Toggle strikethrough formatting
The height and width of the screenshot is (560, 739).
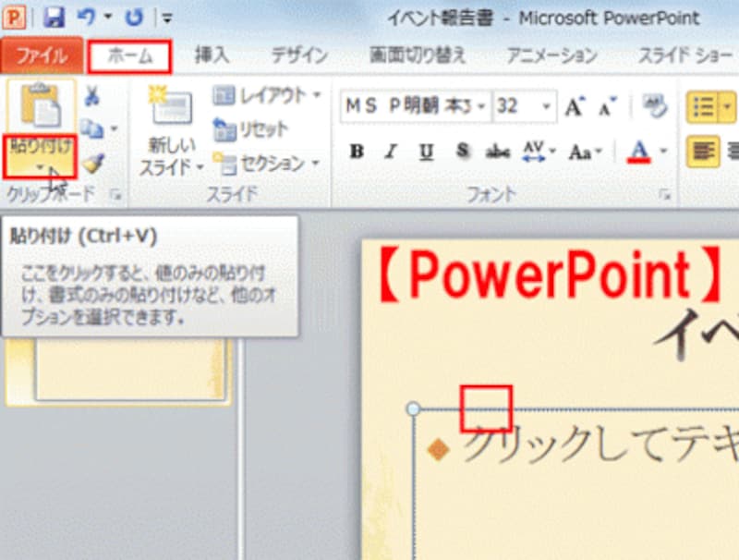[498, 152]
